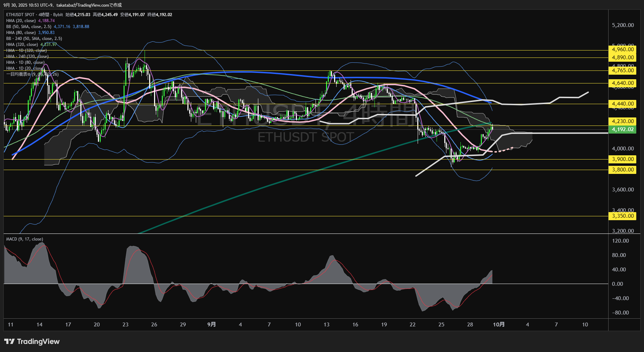This screenshot has height=352, width=644.
Task: Select the 一目均衡表 Ichimoku indicator legend
Action: pos(32,74)
